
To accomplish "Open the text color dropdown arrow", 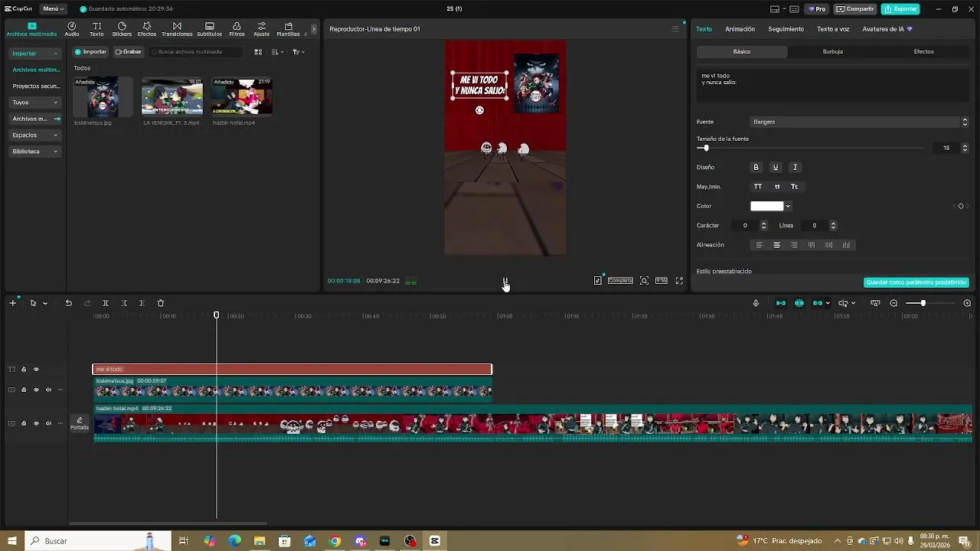I will click(x=788, y=206).
